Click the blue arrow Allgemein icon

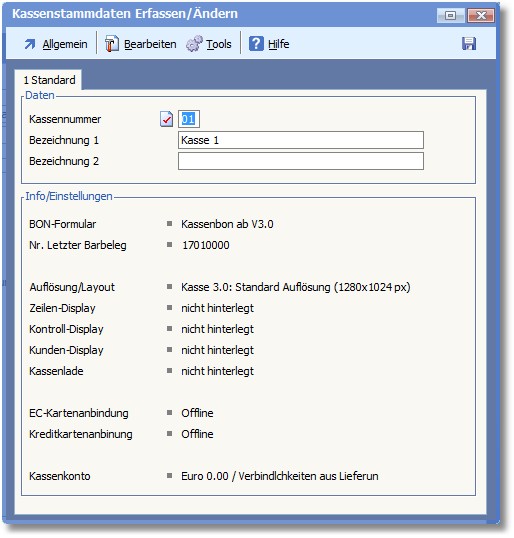pyautogui.click(x=30, y=44)
